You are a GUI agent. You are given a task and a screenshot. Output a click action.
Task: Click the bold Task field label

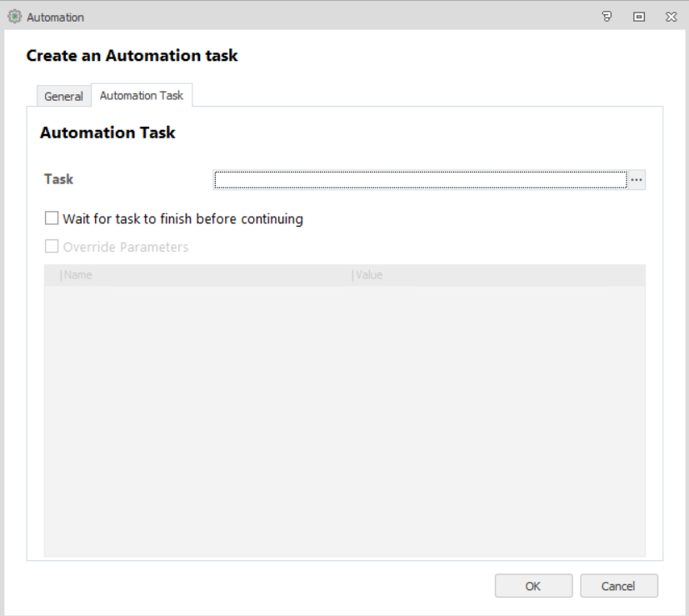[59, 179]
